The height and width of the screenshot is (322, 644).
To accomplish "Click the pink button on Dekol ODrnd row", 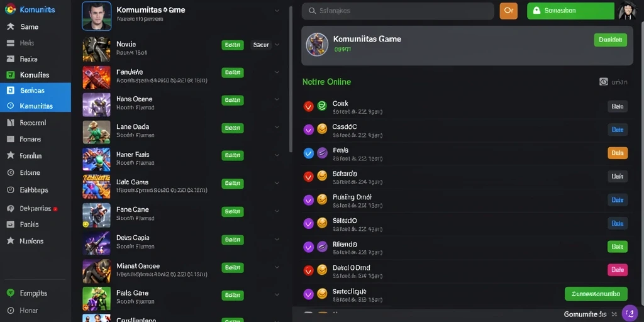I will pyautogui.click(x=618, y=270).
